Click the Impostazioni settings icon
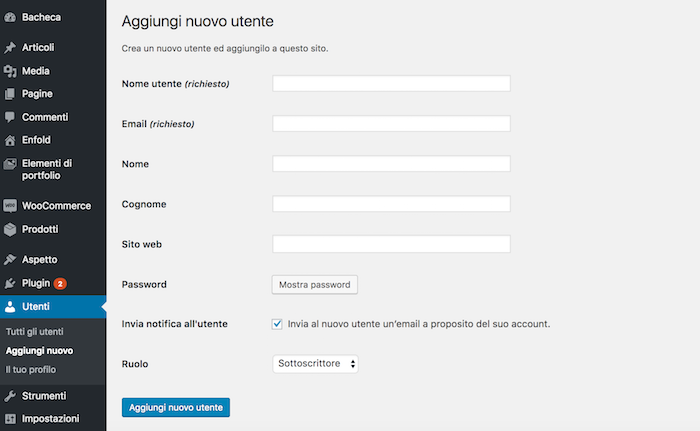700x431 pixels. [10, 419]
